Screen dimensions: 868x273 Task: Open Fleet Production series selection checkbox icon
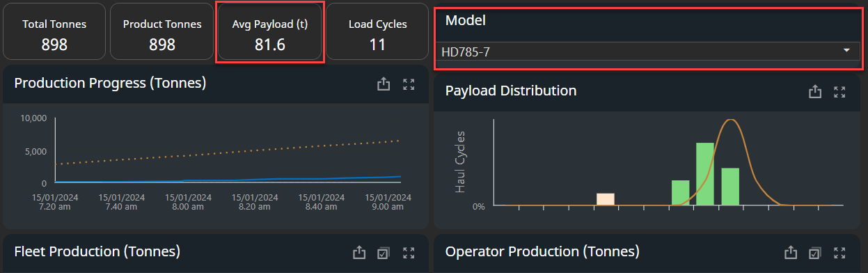pyautogui.click(x=383, y=253)
